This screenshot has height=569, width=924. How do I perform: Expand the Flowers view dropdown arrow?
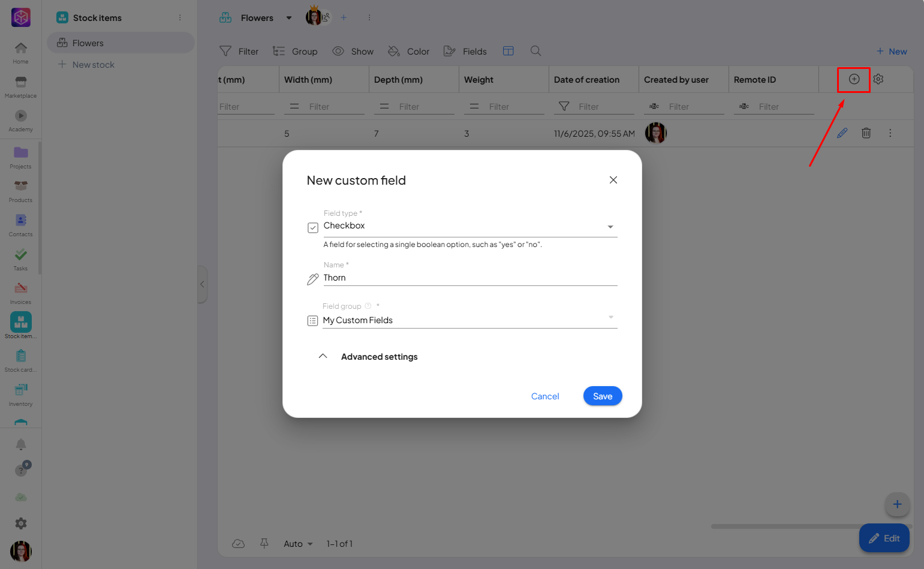(x=289, y=18)
